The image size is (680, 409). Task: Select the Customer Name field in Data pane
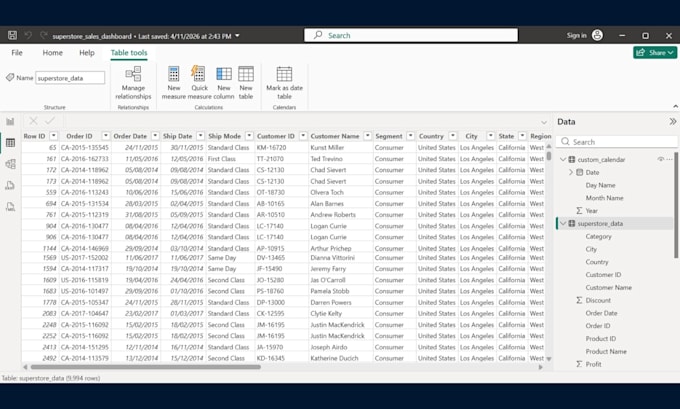(x=608, y=288)
